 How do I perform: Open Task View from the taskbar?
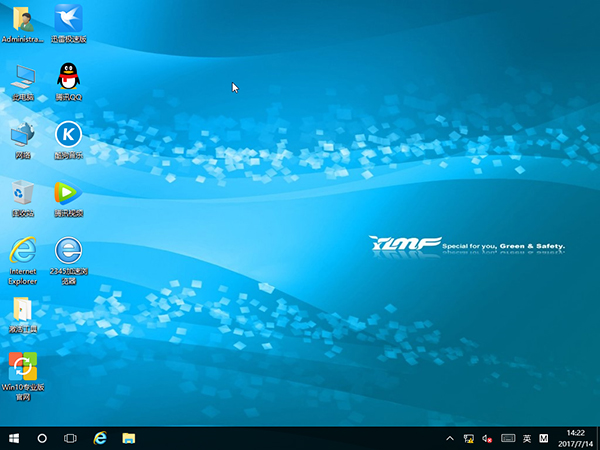70,438
